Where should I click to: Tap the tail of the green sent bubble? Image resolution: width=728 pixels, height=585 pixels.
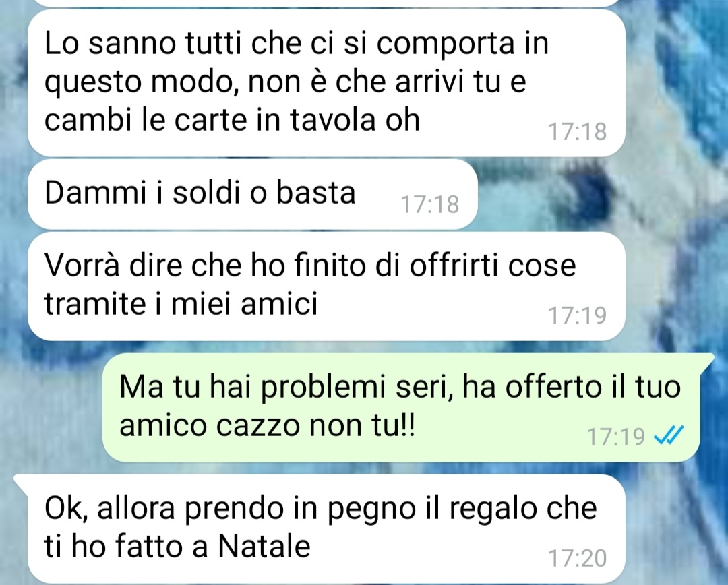[x=706, y=359]
